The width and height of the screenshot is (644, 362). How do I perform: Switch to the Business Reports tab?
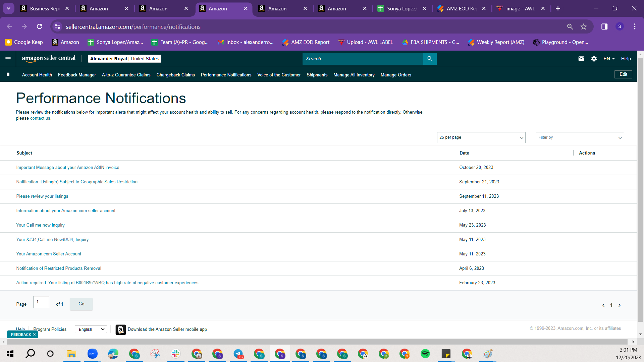click(45, 9)
